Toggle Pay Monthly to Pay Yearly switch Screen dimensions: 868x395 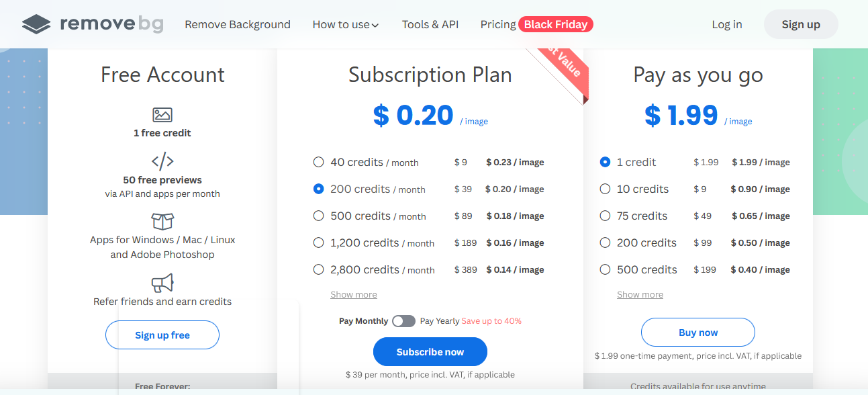point(404,321)
